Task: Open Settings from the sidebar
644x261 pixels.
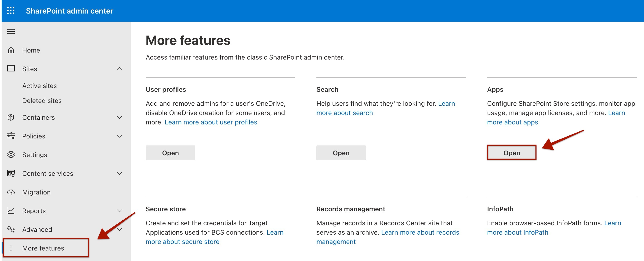Action: pos(66,155)
